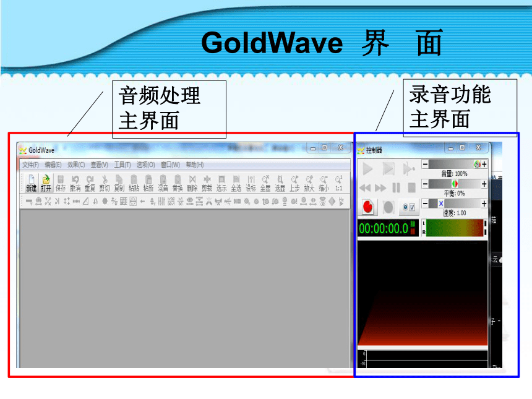
Task: Click the rewind button in 控制器
Action: click(365, 188)
